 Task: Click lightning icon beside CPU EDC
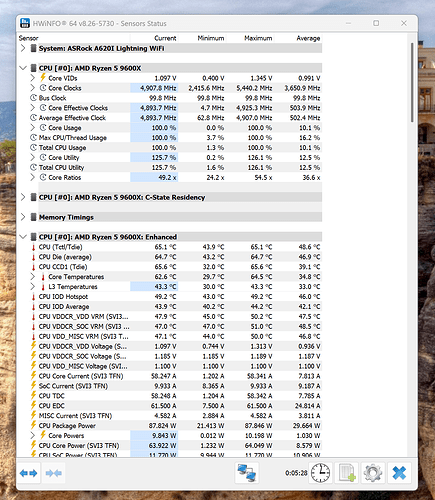[x=33, y=406]
